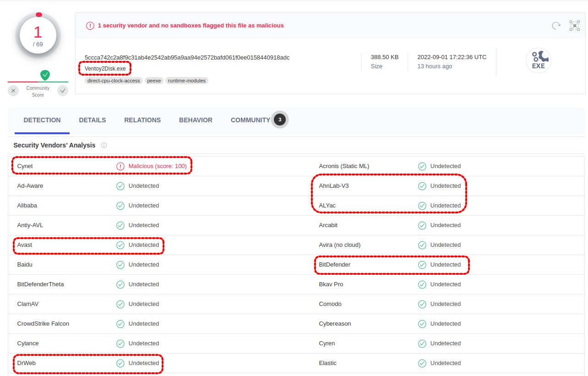Click the AhnLab-V3 undetected check icon
588x376 pixels.
(x=422, y=186)
